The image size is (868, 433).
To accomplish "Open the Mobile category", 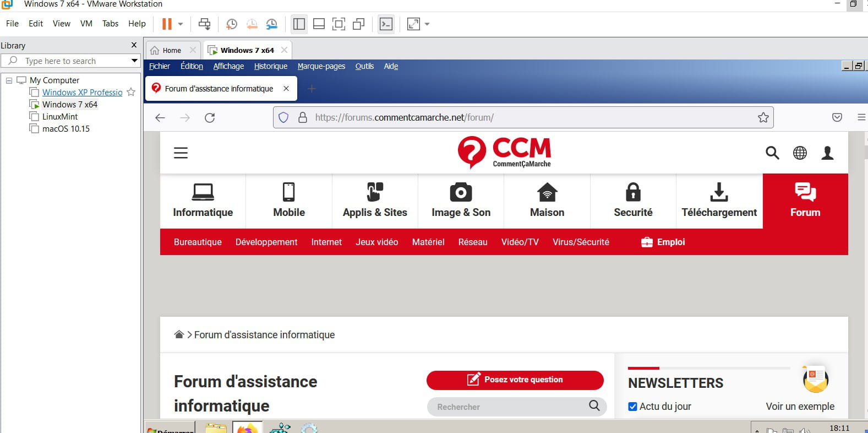I will (x=289, y=201).
